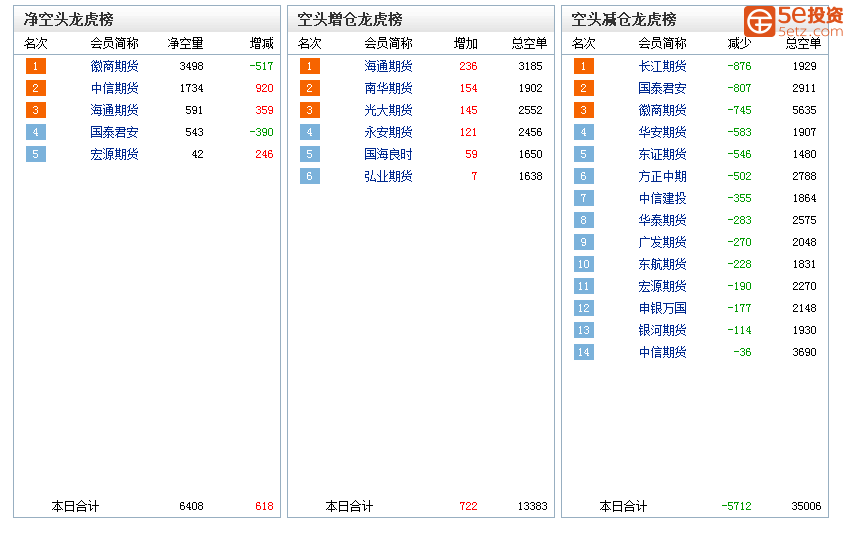Image resolution: width=851 pixels, height=550 pixels.
Task: Open 海通期货 link in 净空头龙虎榜
Action: tap(114, 110)
